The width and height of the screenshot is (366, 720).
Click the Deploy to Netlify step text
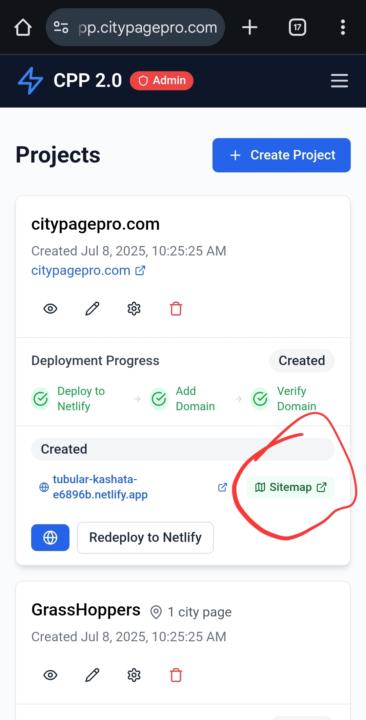pyautogui.click(x=81, y=399)
